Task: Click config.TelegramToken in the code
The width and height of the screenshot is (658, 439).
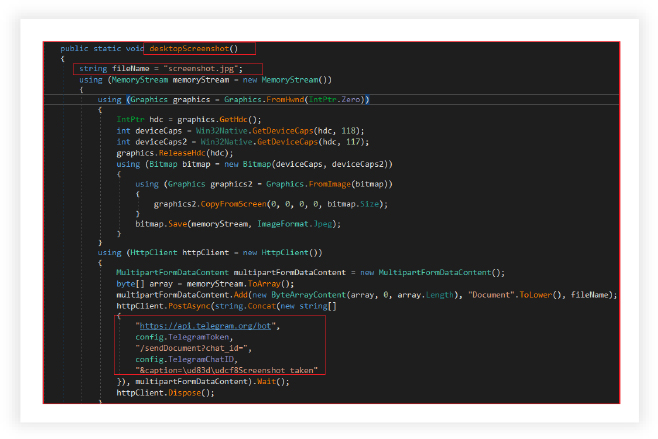Action: (x=182, y=337)
